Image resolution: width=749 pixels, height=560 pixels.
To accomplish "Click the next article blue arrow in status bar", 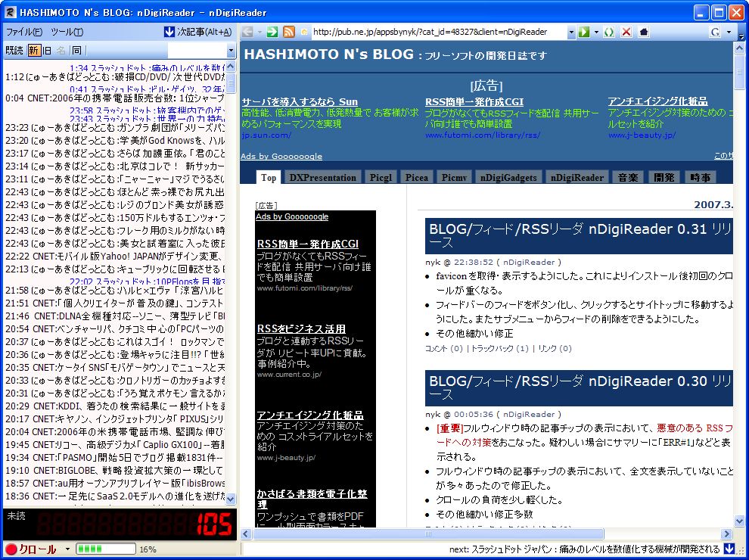I will pyautogui.click(x=729, y=549).
